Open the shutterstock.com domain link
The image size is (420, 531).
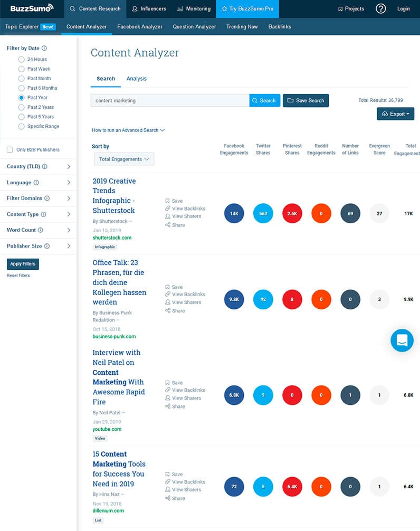(x=112, y=238)
